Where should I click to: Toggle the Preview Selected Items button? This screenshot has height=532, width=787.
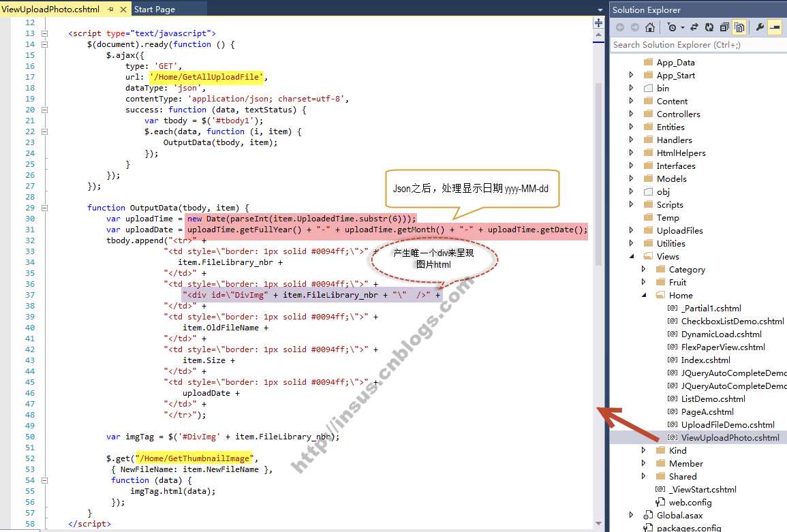tap(775, 27)
